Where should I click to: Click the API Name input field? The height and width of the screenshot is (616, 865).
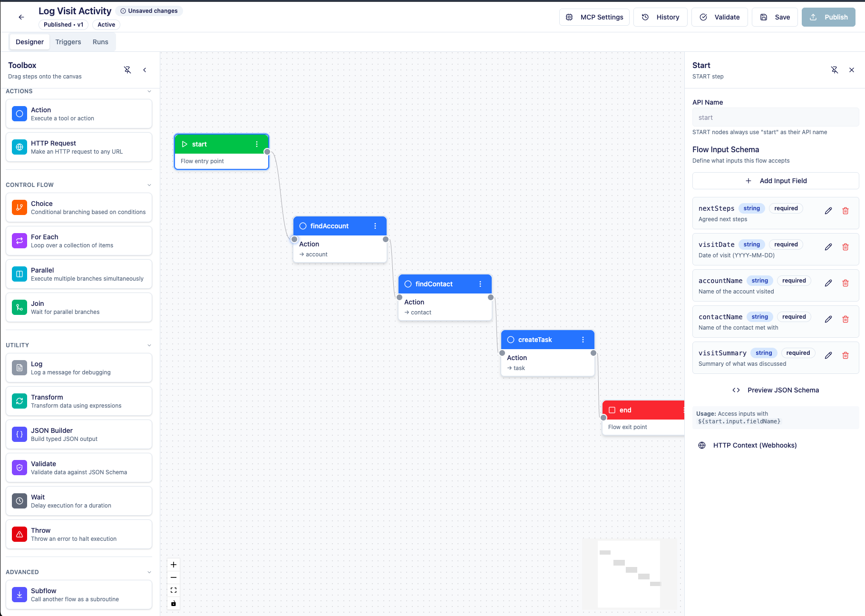tap(776, 117)
